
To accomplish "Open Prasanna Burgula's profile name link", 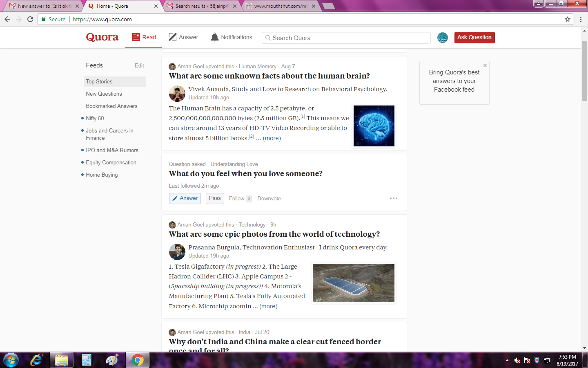I will click(214, 247).
